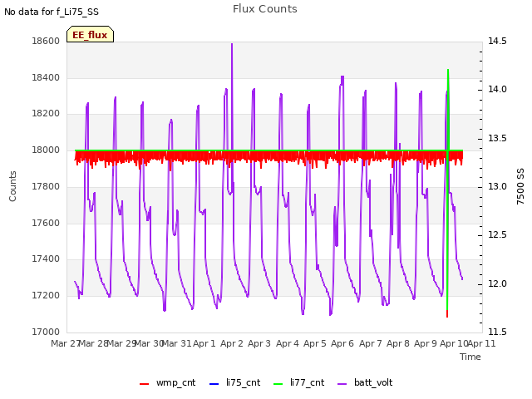Click the 17800 y-axis tick label
This screenshot has width=532, height=399.
tap(46, 186)
